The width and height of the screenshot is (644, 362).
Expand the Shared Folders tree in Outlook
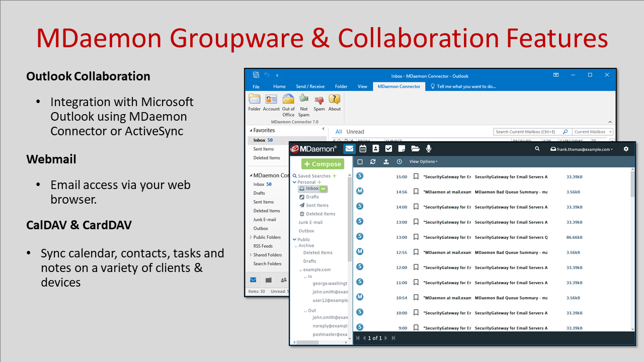coord(251,255)
